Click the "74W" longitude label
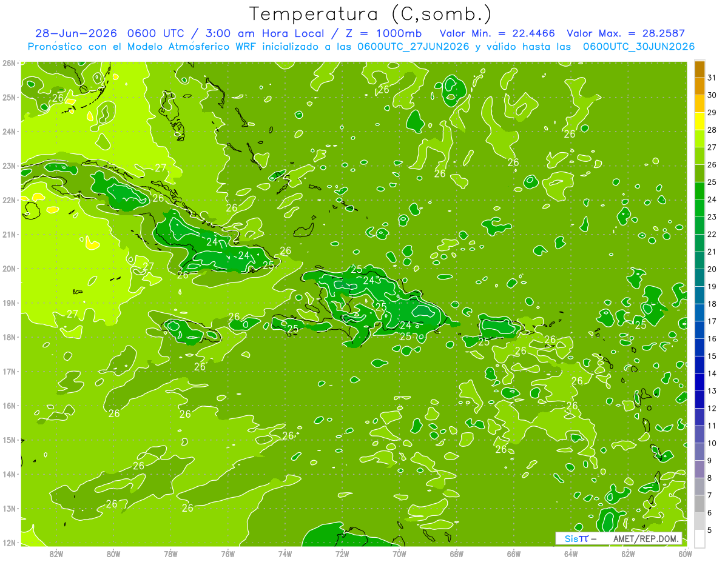The width and height of the screenshot is (728, 562). click(285, 554)
